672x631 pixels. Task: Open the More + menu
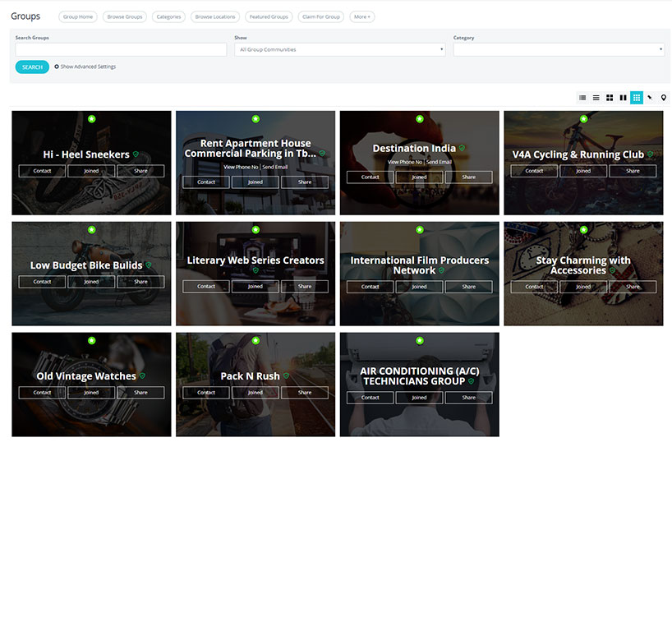(362, 16)
